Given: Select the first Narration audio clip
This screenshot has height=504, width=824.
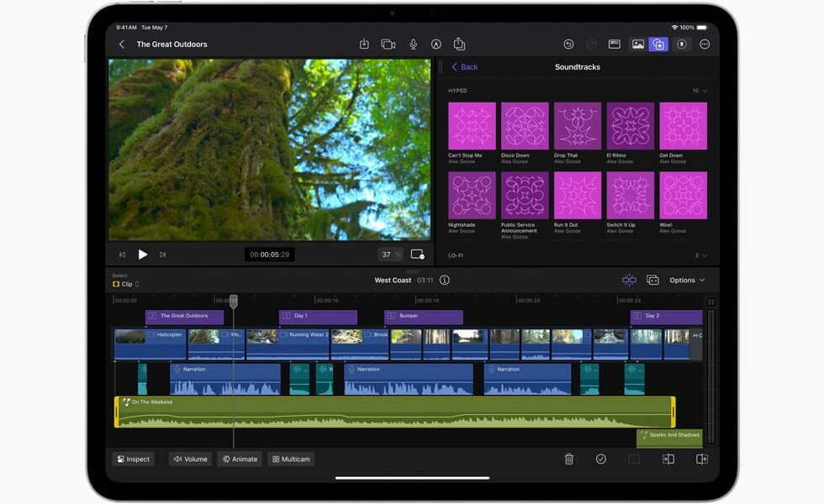Looking at the screenshot, I should 225,380.
